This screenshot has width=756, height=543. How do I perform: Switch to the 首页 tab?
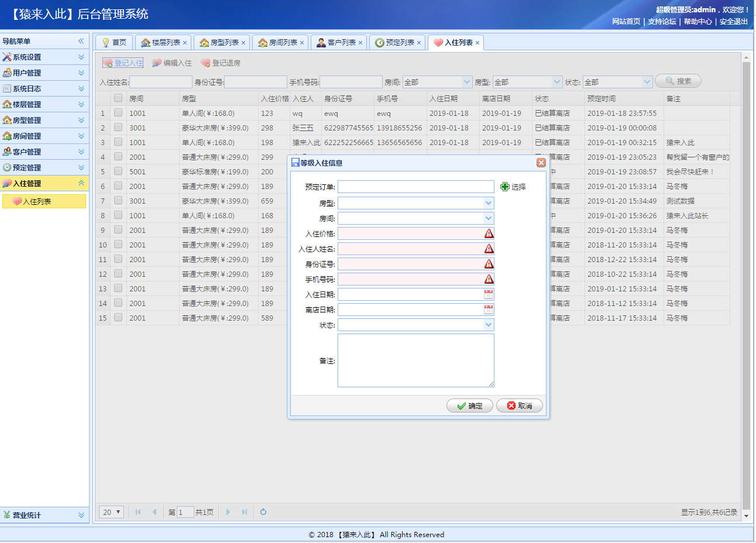click(114, 43)
